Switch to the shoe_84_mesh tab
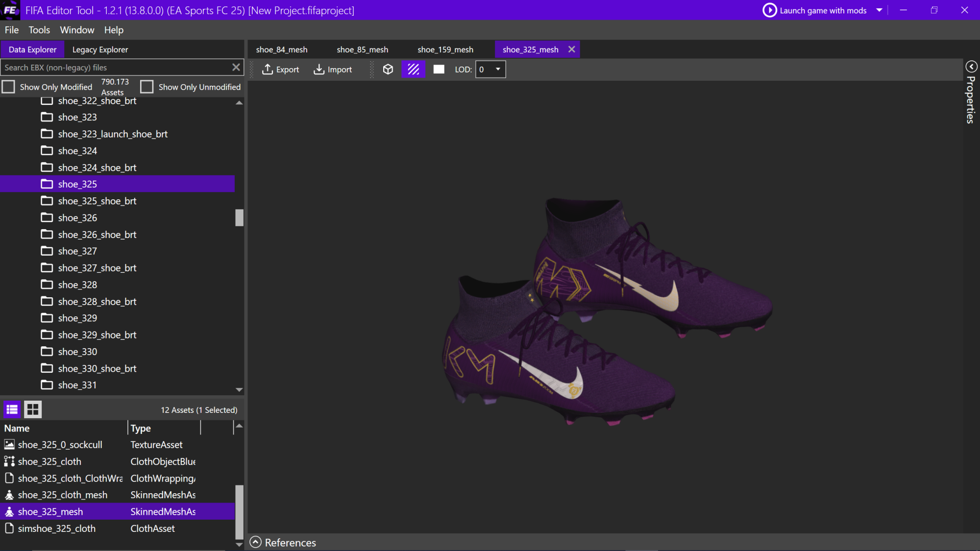 pyautogui.click(x=282, y=49)
